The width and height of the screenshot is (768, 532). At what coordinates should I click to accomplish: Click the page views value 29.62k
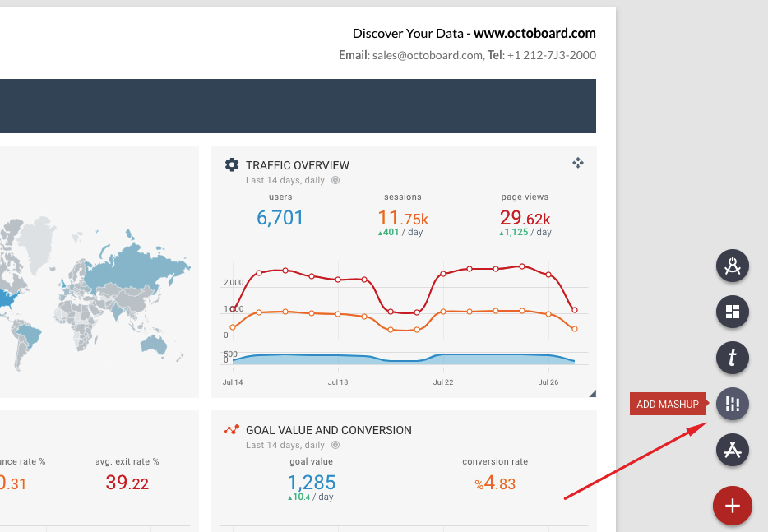coord(525,218)
